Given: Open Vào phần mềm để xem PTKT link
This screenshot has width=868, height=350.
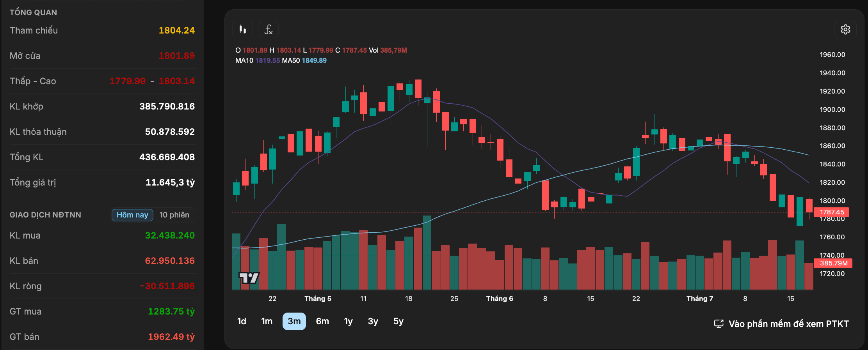Looking at the screenshot, I should (x=788, y=324).
